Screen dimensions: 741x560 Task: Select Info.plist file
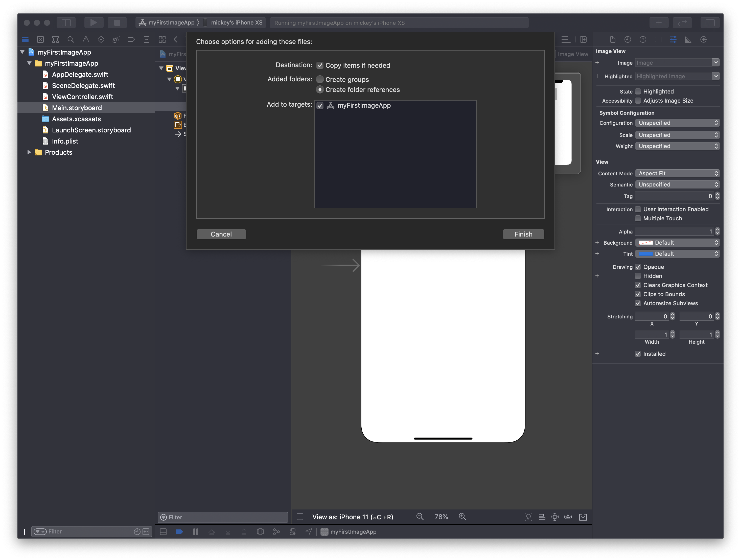[65, 141]
